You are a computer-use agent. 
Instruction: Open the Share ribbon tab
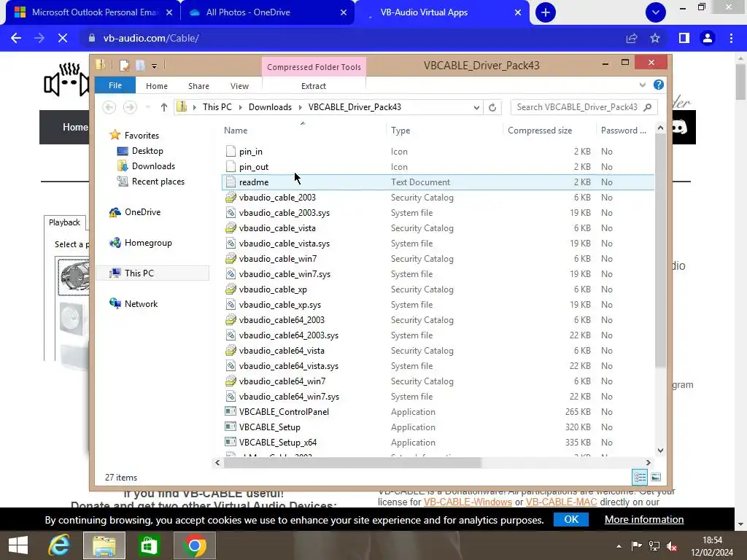tap(198, 86)
